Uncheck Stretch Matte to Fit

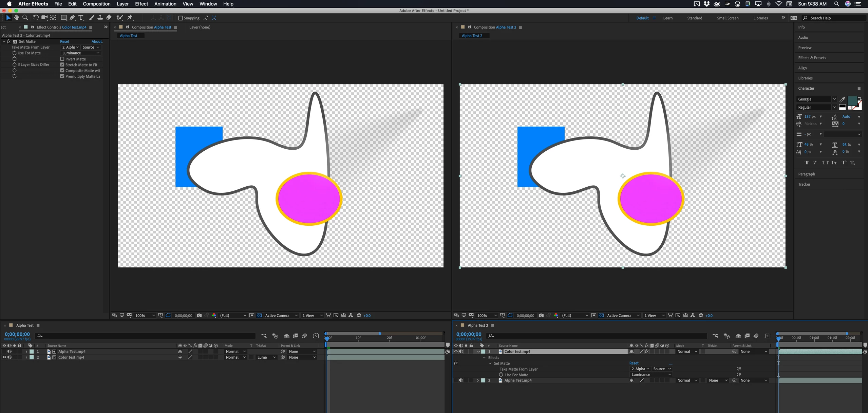(x=62, y=65)
